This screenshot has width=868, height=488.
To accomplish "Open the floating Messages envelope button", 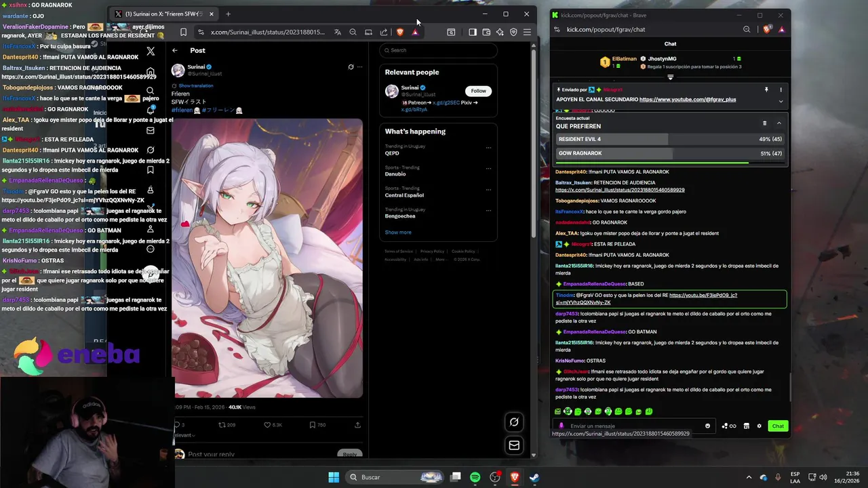I will [x=514, y=445].
